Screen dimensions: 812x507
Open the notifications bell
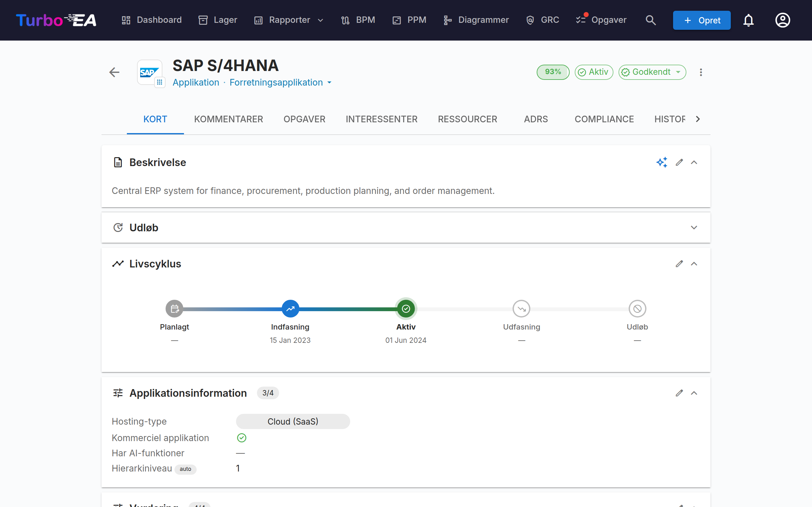click(x=748, y=20)
